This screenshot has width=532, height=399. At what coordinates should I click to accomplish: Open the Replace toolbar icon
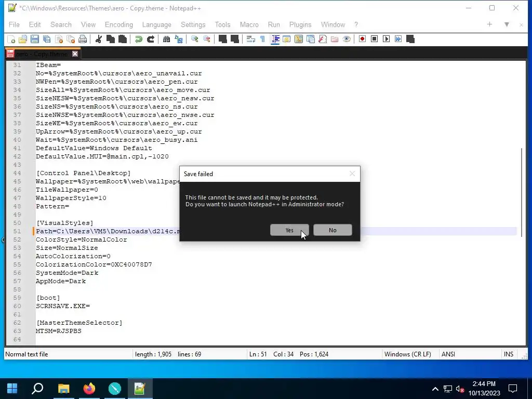179,39
